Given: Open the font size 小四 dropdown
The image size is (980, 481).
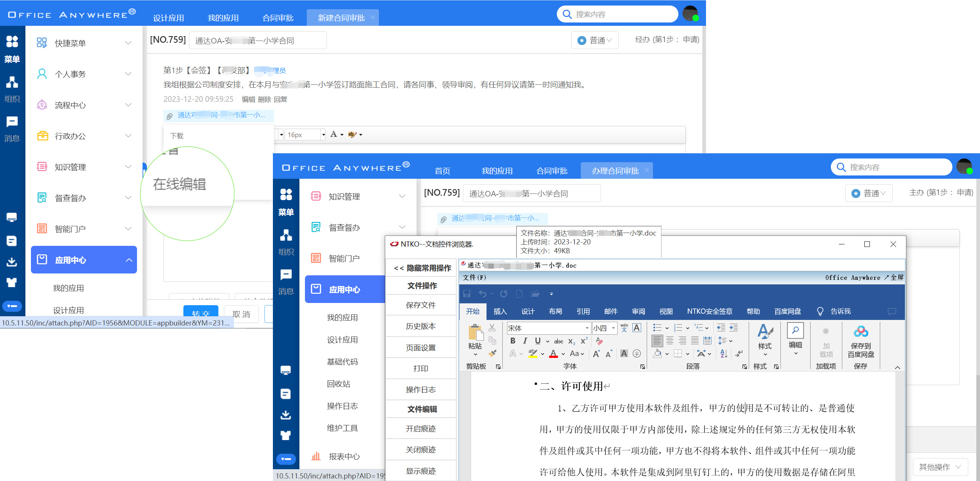Looking at the screenshot, I should click(613, 328).
